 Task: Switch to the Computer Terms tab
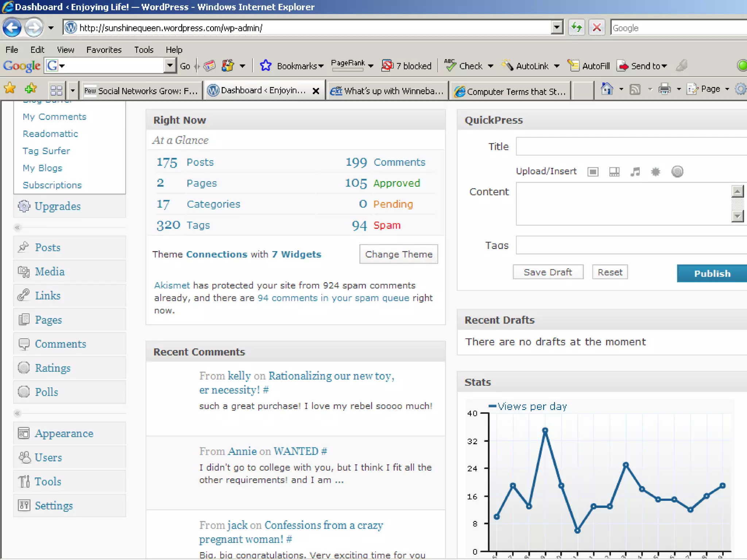(510, 91)
